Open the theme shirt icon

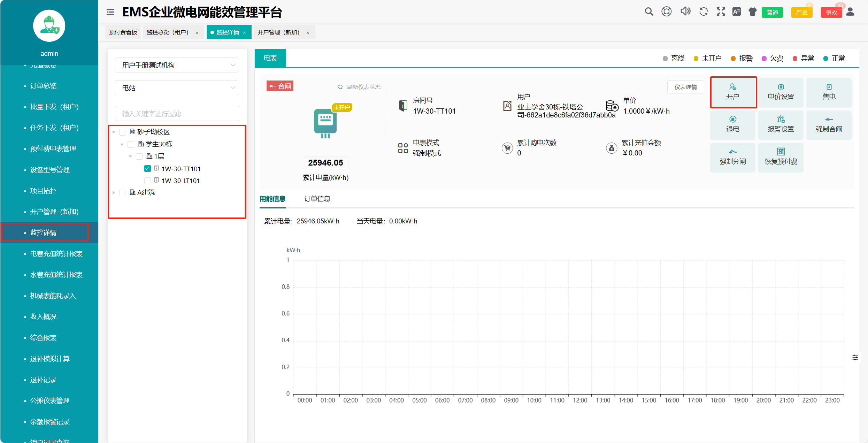752,12
